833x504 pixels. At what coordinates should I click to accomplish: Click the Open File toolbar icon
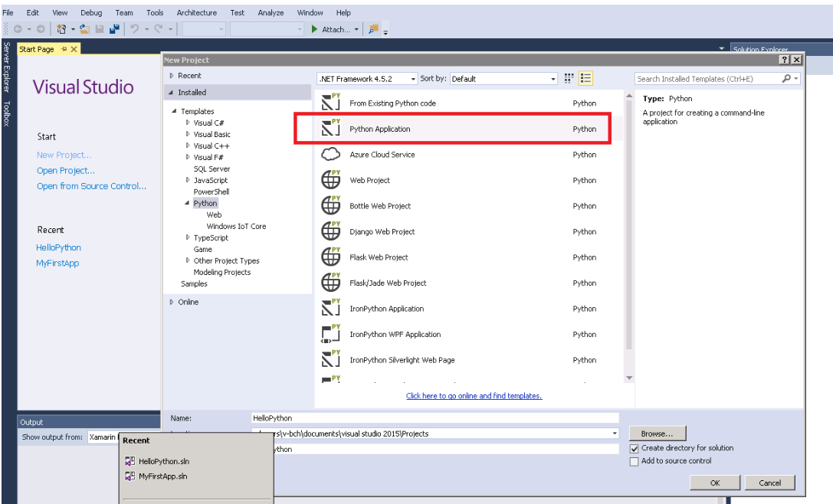point(84,29)
